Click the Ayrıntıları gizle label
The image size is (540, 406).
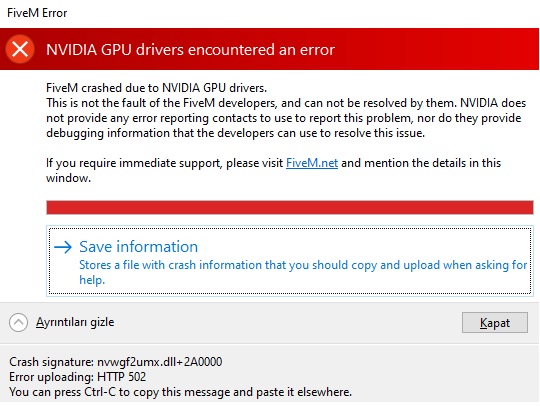tap(75, 322)
